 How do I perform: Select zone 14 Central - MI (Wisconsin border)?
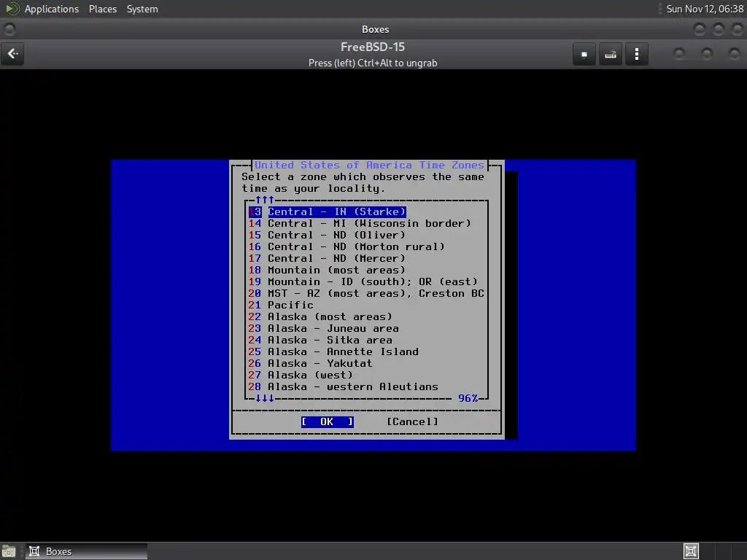[x=360, y=223]
